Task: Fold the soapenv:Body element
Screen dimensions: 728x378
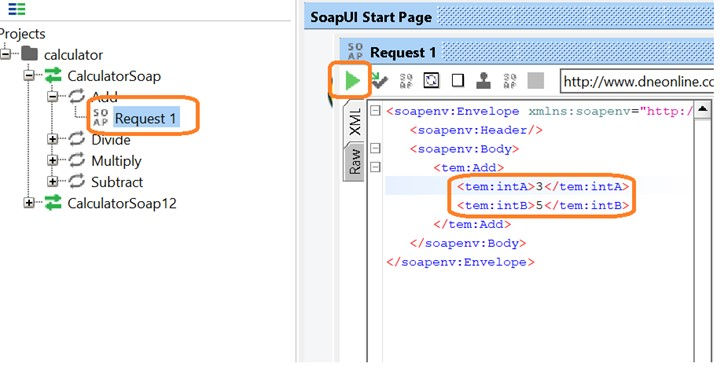Action: tap(375, 148)
